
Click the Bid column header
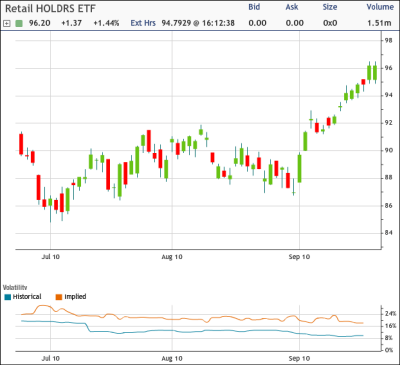(254, 7)
